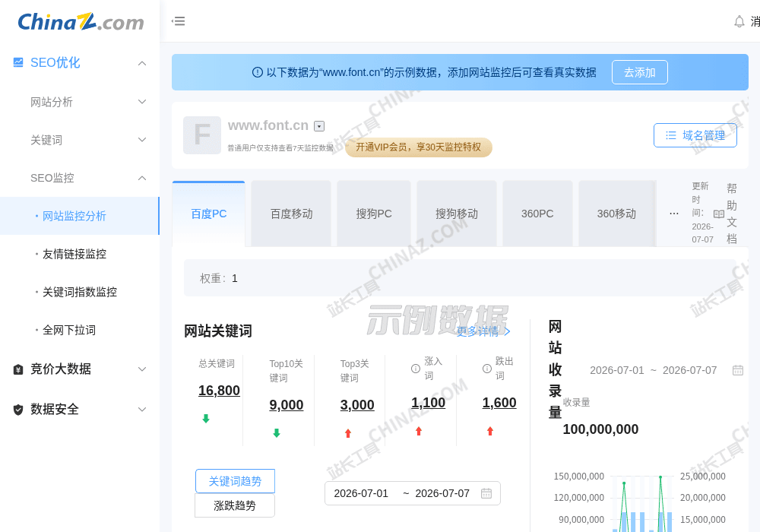The width and height of the screenshot is (760, 532).
Task: Click the info icon in the blue banner
Action: pyautogui.click(x=258, y=72)
